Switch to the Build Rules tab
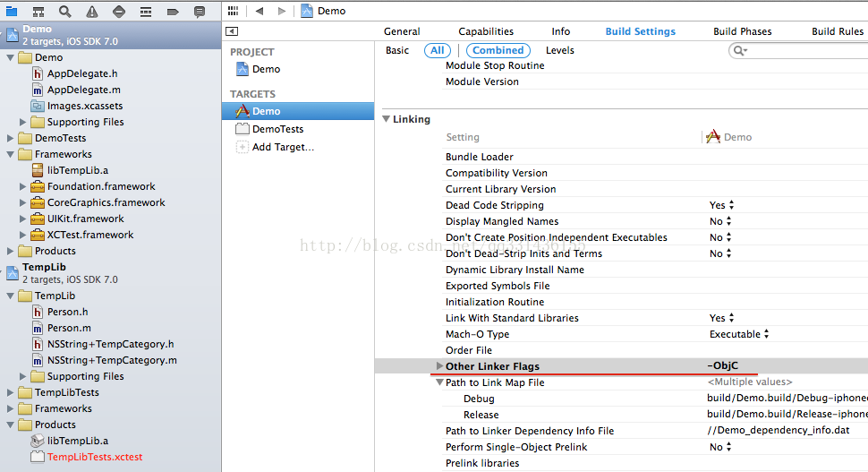 coord(838,31)
